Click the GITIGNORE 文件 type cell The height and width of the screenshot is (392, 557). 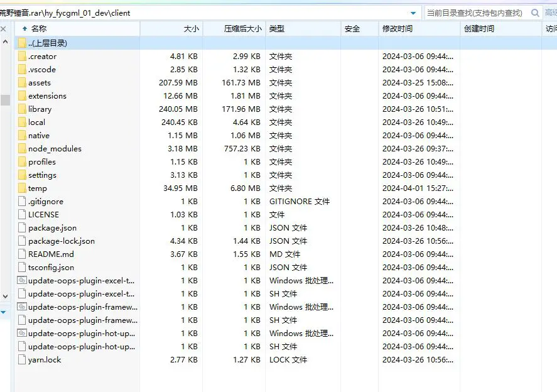tap(300, 202)
